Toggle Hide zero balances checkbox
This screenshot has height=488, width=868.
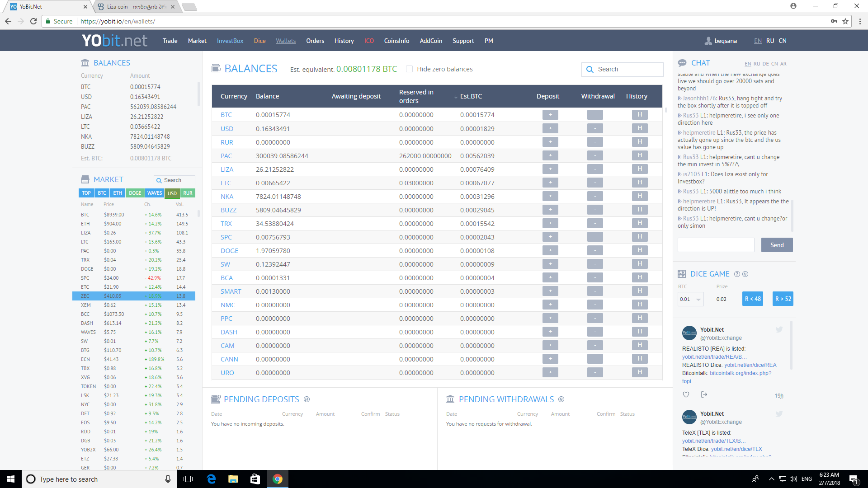409,69
